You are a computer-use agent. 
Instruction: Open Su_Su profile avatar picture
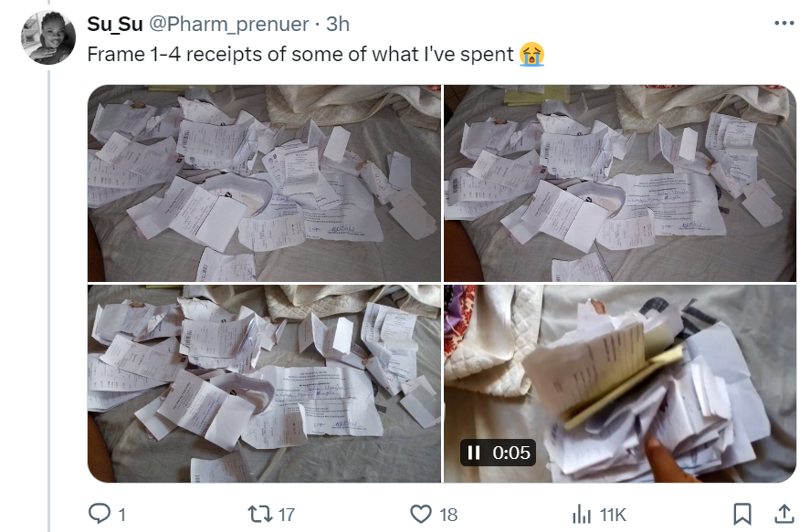48,37
